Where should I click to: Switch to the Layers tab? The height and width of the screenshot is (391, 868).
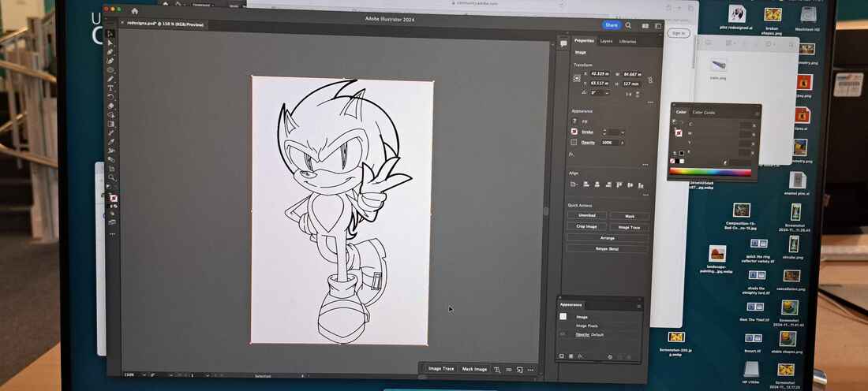click(606, 42)
